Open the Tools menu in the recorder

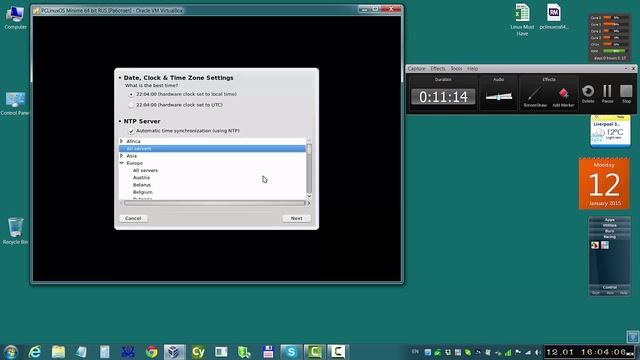tap(456, 69)
